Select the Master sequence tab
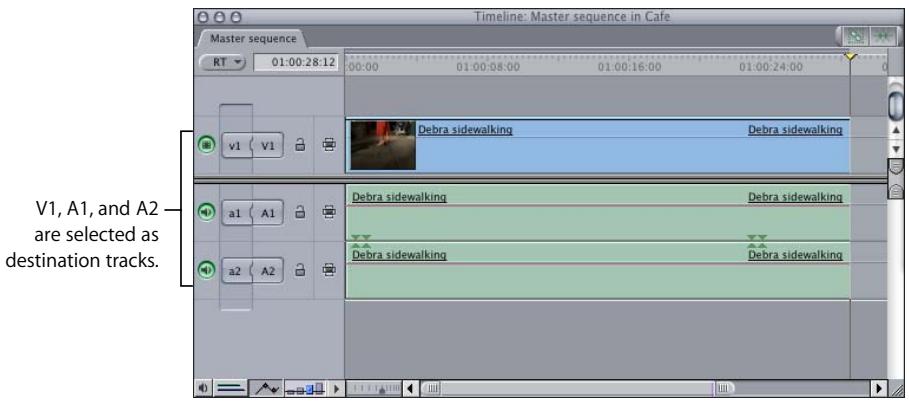 tap(253, 39)
